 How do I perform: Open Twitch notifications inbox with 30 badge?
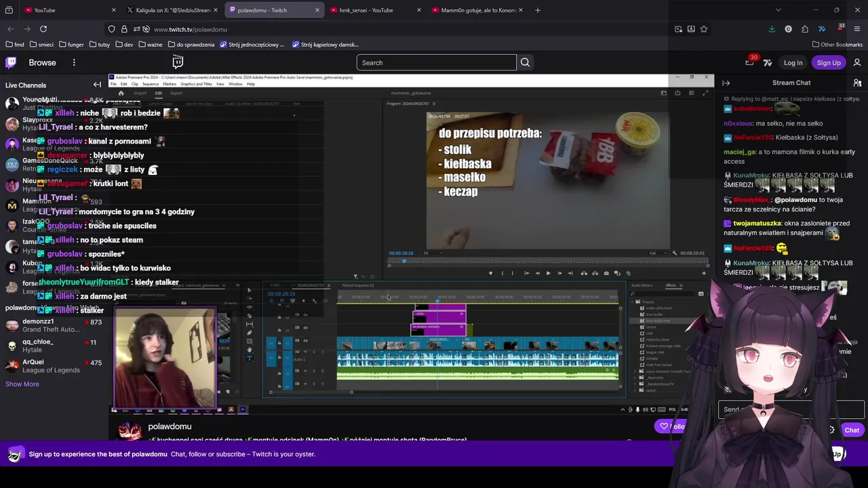tap(749, 62)
